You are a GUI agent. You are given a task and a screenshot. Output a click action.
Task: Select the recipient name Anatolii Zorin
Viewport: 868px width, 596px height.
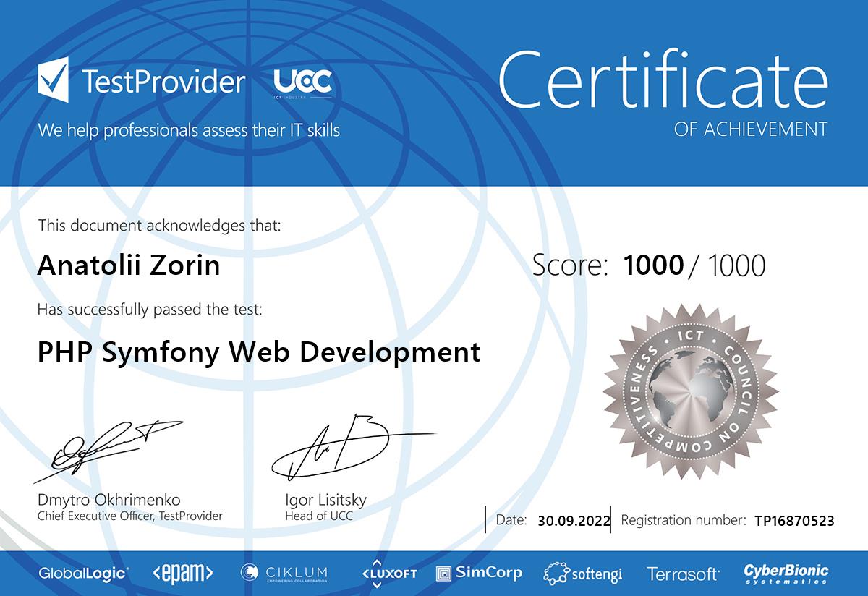(x=128, y=266)
